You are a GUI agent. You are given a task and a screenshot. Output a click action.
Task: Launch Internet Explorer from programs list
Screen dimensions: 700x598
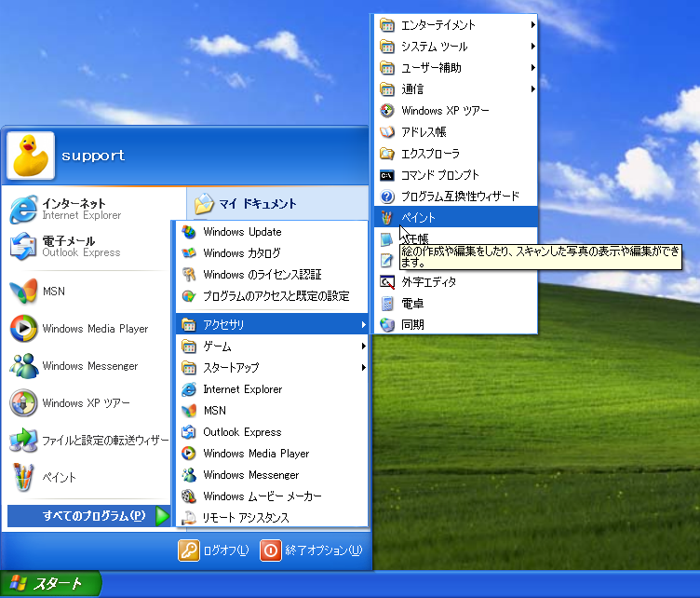[x=272, y=389]
